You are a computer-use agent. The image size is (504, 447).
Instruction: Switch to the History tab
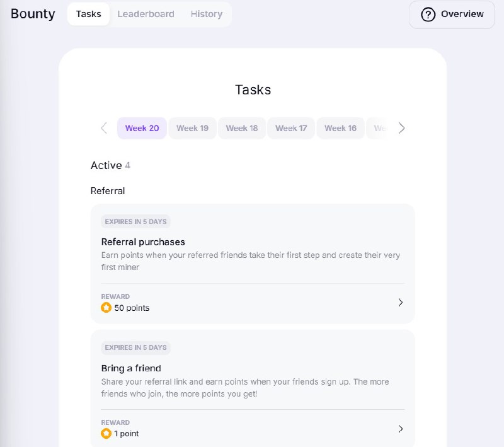click(x=207, y=14)
